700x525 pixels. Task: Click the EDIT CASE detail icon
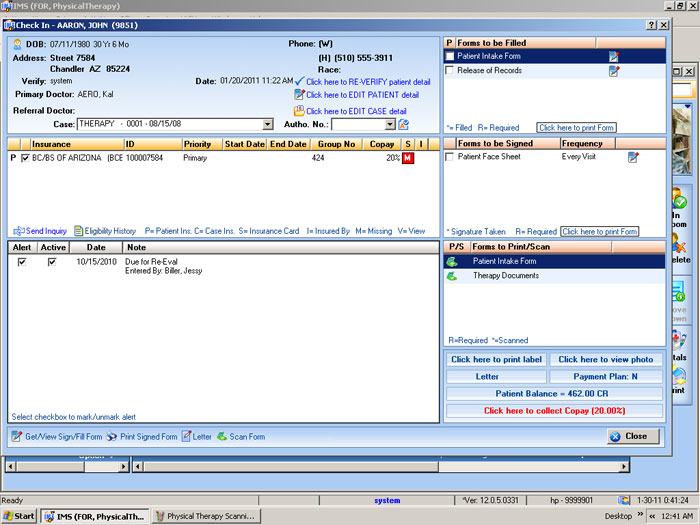point(299,110)
